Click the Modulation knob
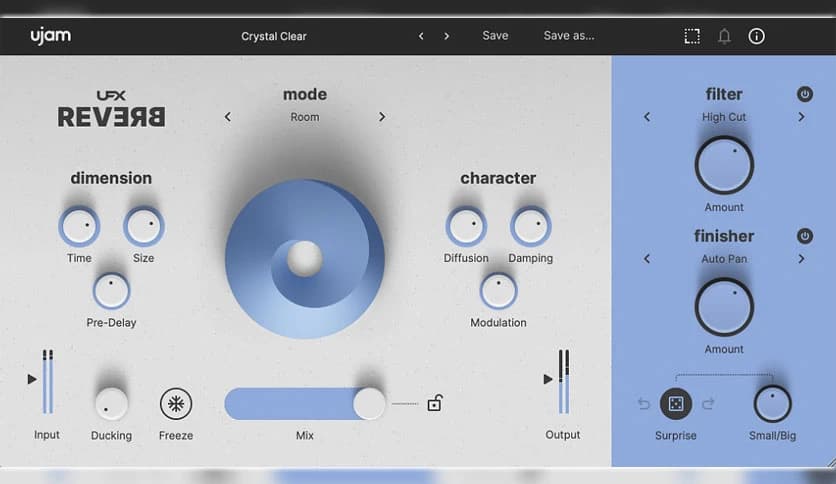The width and height of the screenshot is (836, 484). [x=499, y=291]
